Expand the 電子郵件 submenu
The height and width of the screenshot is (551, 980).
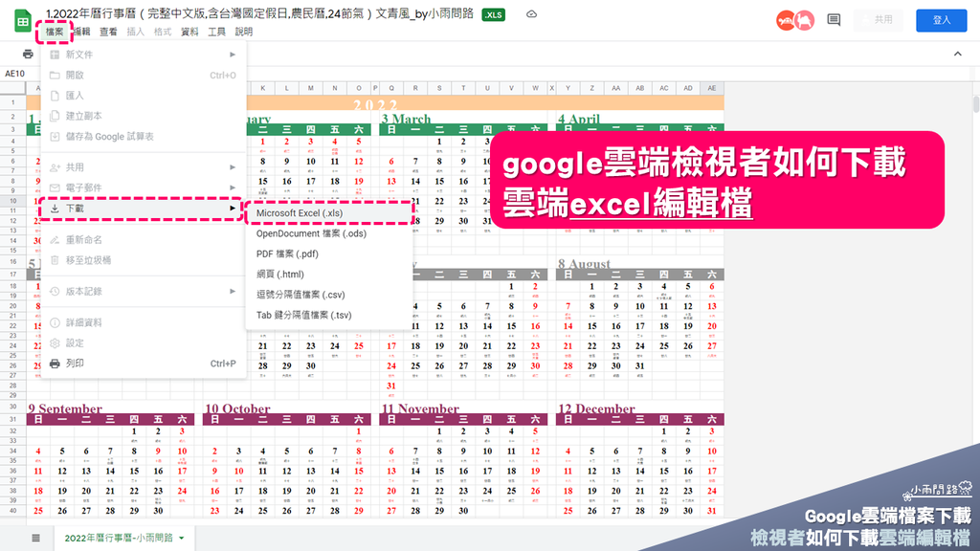(x=144, y=188)
